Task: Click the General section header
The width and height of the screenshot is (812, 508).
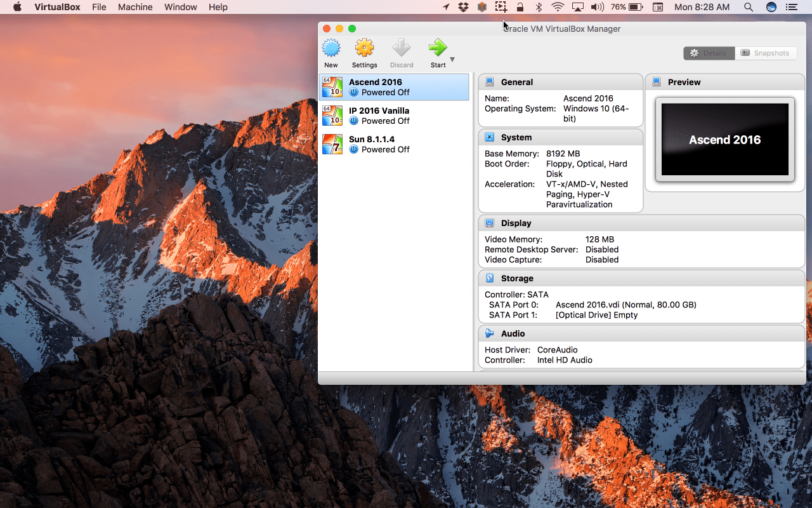Action: (x=561, y=82)
